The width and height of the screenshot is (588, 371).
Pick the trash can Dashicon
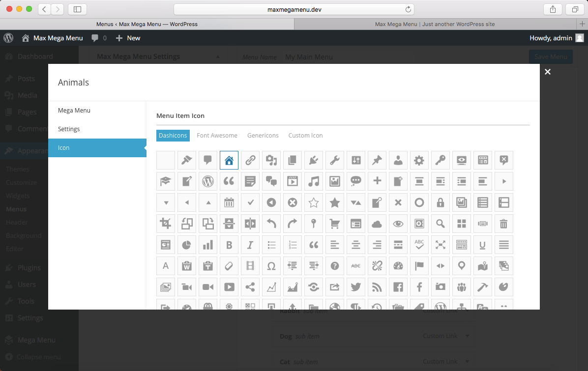tap(503, 224)
